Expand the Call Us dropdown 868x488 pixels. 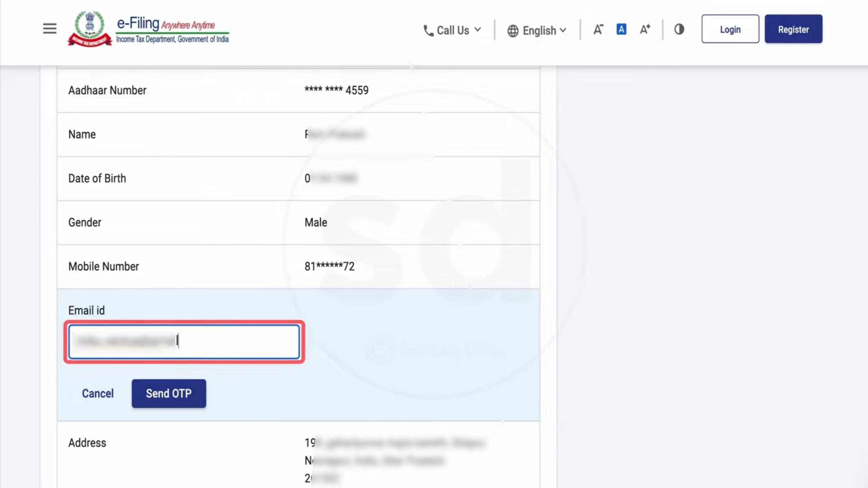(x=453, y=31)
